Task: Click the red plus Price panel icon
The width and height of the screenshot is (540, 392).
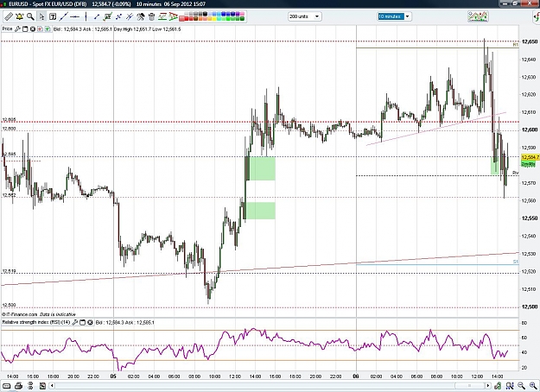Action: [x=40, y=28]
